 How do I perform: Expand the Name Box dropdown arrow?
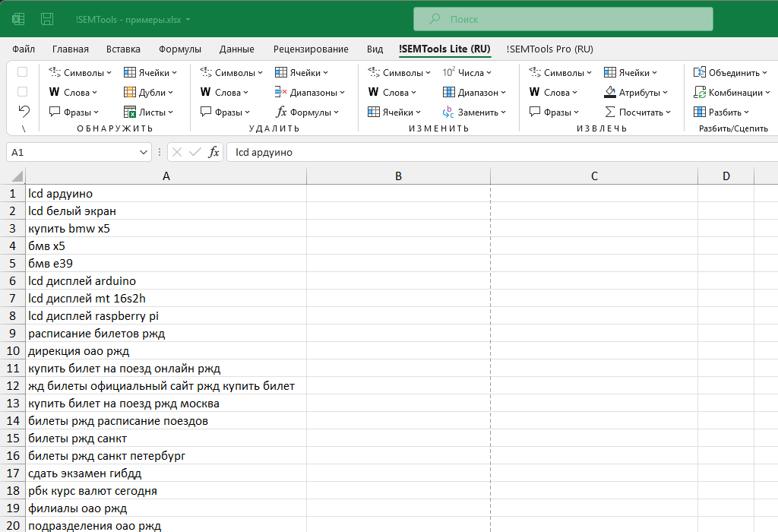tap(144, 152)
